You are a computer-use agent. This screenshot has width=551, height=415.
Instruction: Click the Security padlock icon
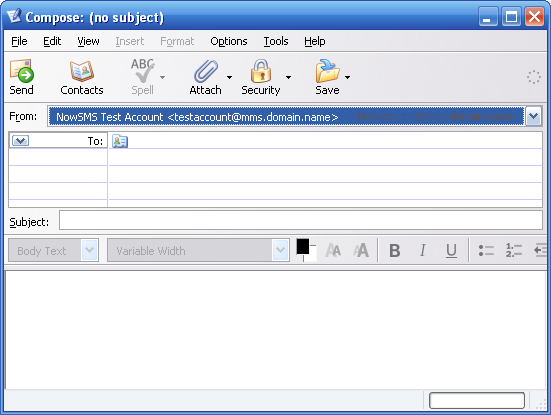click(261, 71)
